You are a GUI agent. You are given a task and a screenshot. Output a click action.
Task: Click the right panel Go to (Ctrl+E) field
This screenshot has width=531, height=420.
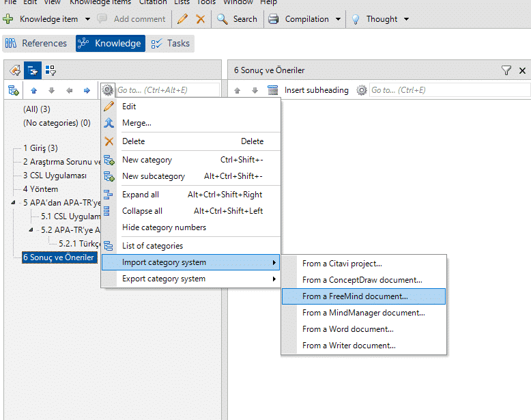coord(449,90)
